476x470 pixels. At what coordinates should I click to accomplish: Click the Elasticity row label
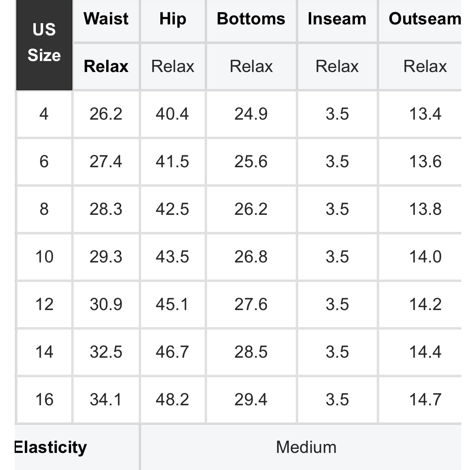[50, 447]
